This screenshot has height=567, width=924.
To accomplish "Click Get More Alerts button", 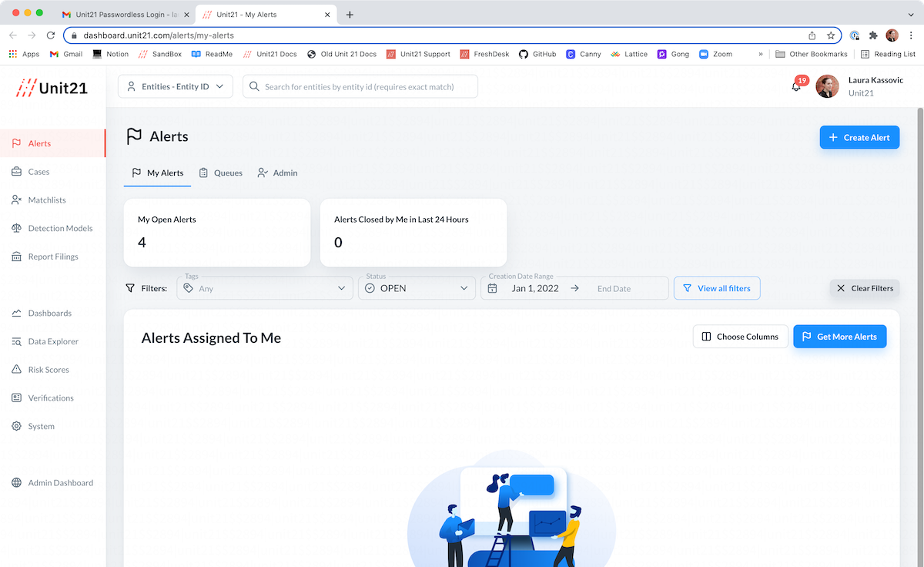I will click(x=840, y=337).
